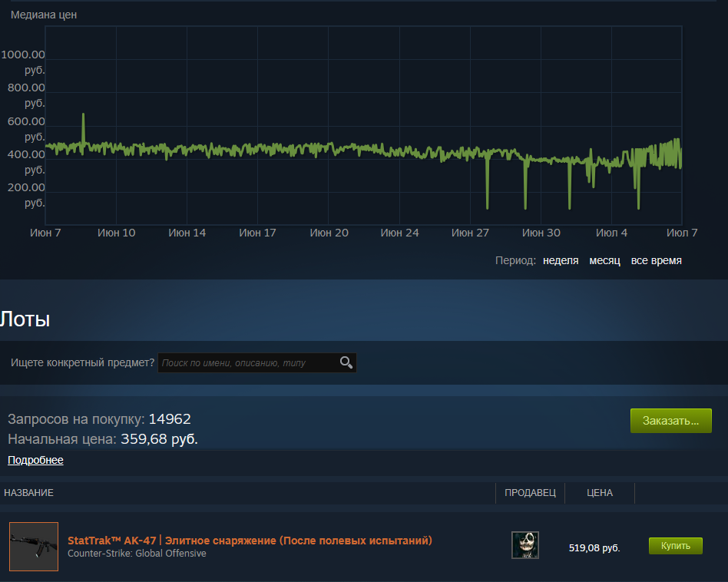The width and height of the screenshot is (728, 582).
Task: Click the buy requests count 14962
Action: (x=170, y=419)
